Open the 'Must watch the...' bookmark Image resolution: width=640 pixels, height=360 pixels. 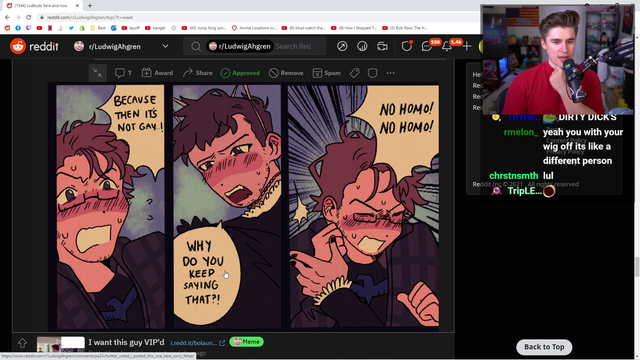click(303, 28)
